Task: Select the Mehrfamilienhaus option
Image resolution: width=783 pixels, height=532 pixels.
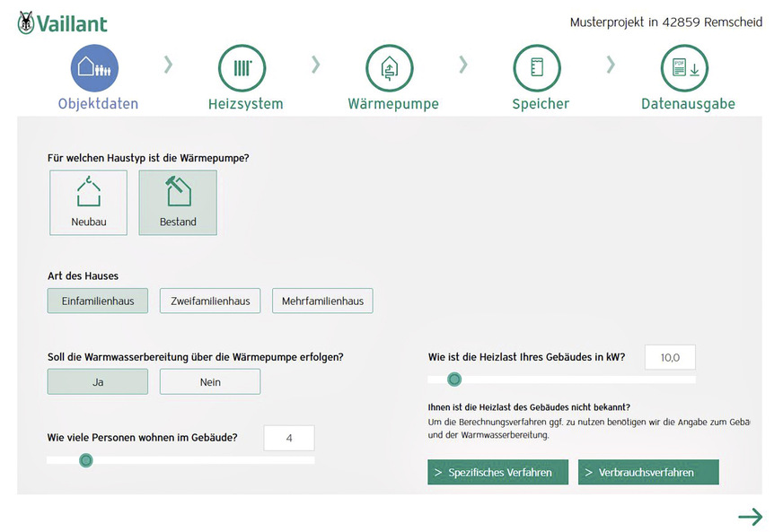Action: [x=321, y=301]
